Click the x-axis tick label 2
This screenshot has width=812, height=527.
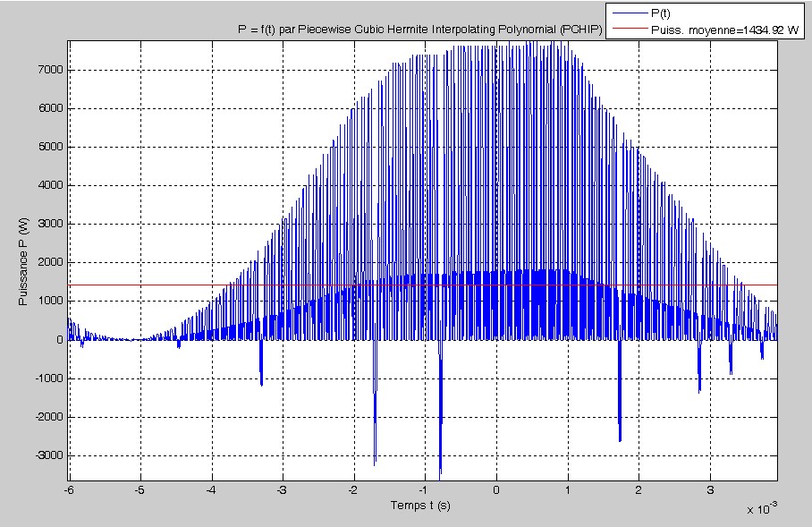pos(639,489)
